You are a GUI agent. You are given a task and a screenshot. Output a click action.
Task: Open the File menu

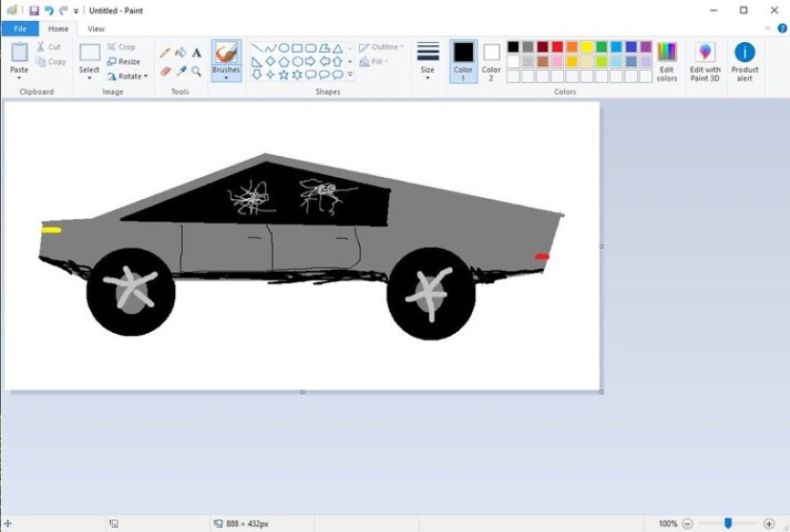[x=19, y=29]
